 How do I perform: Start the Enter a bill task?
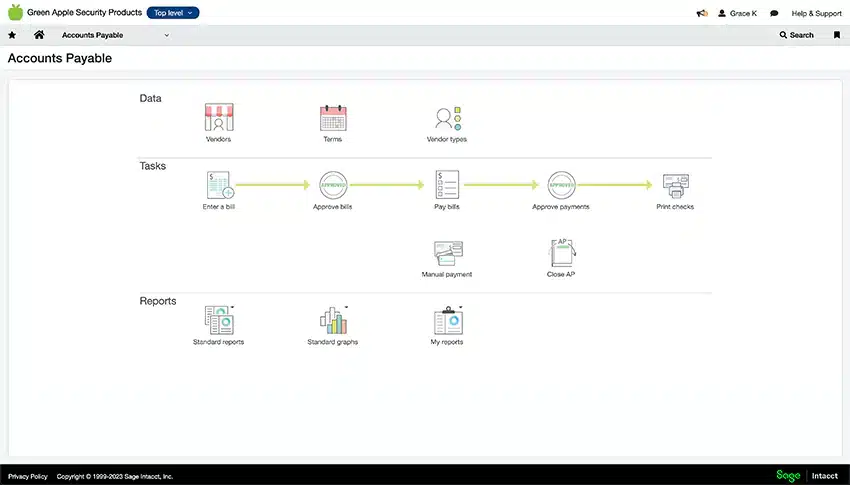point(220,185)
